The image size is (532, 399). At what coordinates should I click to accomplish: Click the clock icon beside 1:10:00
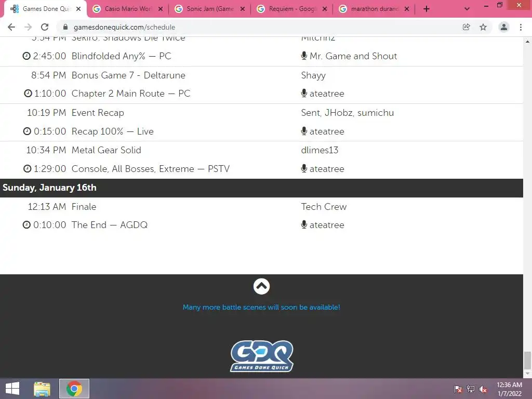coord(28,93)
